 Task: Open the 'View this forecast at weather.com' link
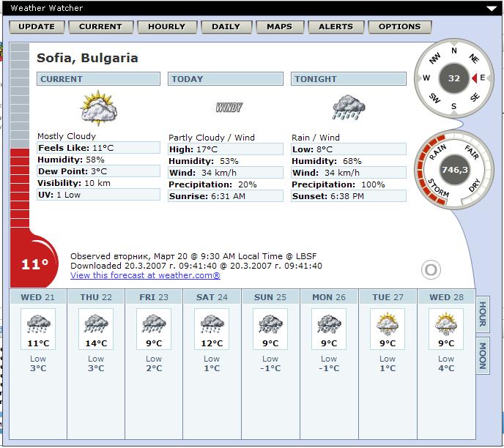tap(145, 276)
